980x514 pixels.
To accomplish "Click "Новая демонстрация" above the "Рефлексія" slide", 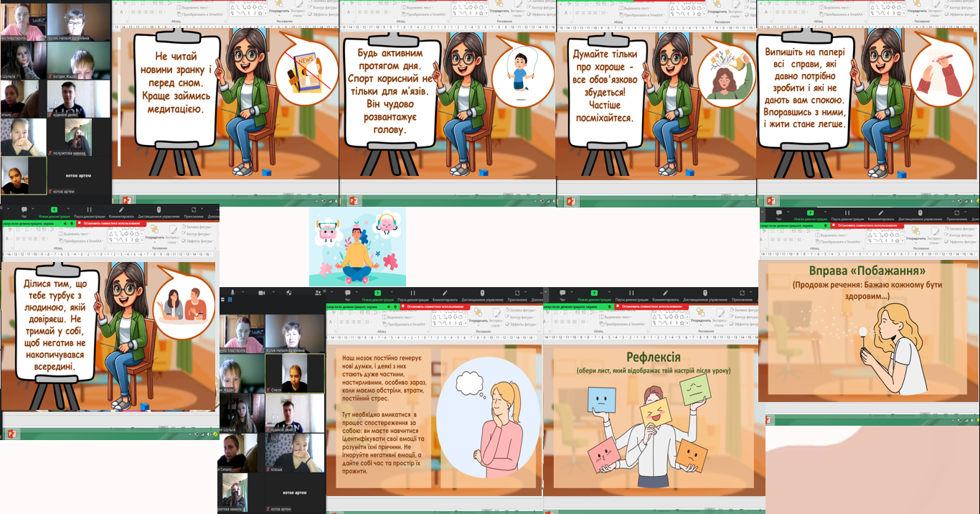I will tap(594, 294).
